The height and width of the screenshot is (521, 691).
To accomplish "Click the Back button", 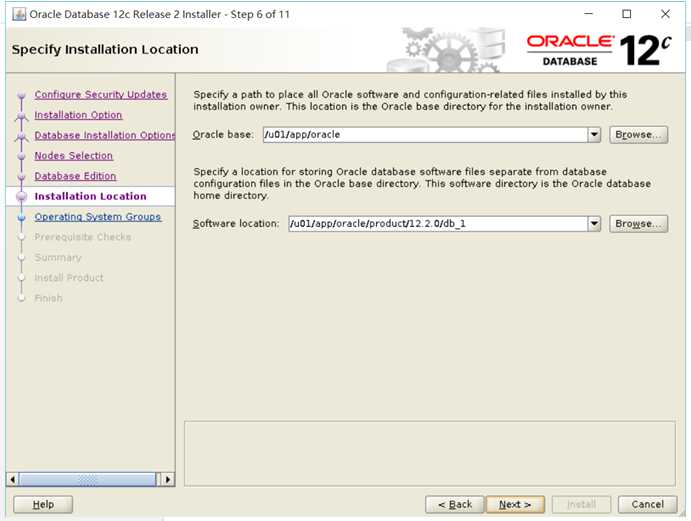I will click(x=454, y=504).
